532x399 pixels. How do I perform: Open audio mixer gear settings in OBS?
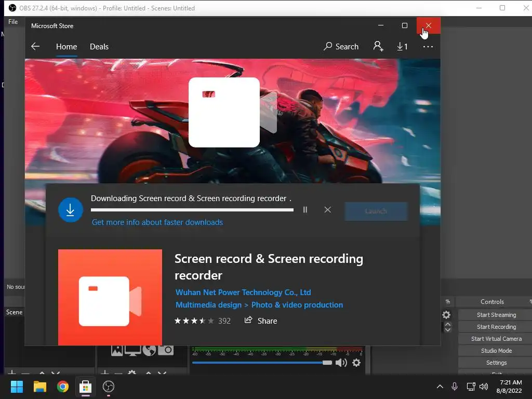coord(356,363)
